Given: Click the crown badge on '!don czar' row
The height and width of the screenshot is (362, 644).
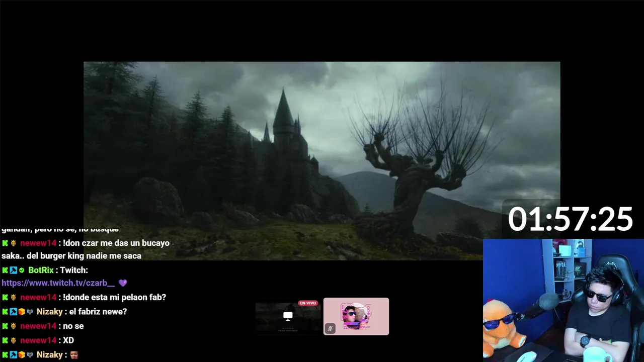Looking at the screenshot, I should tap(14, 243).
